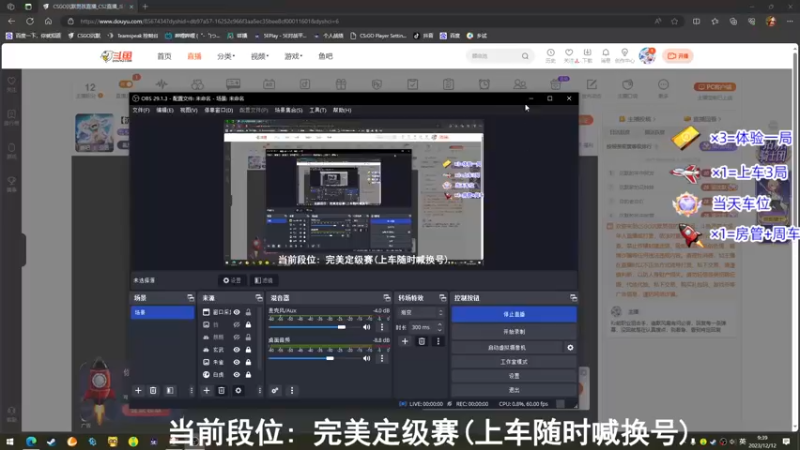
Task: Add a new source with 来源 panel plus icon
Action: 207,391
